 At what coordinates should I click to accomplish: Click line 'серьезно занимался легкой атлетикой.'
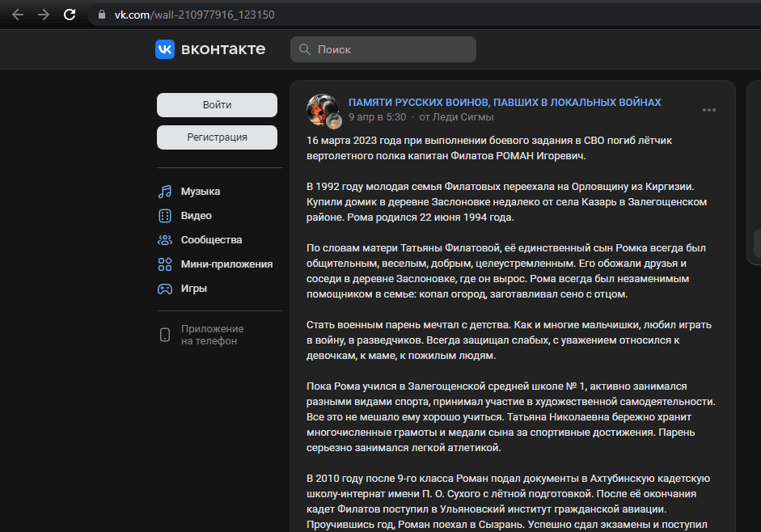(x=404, y=448)
